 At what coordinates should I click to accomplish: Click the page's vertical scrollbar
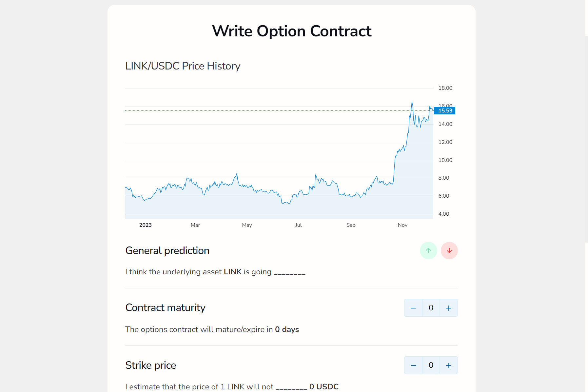pyautogui.click(x=586, y=138)
